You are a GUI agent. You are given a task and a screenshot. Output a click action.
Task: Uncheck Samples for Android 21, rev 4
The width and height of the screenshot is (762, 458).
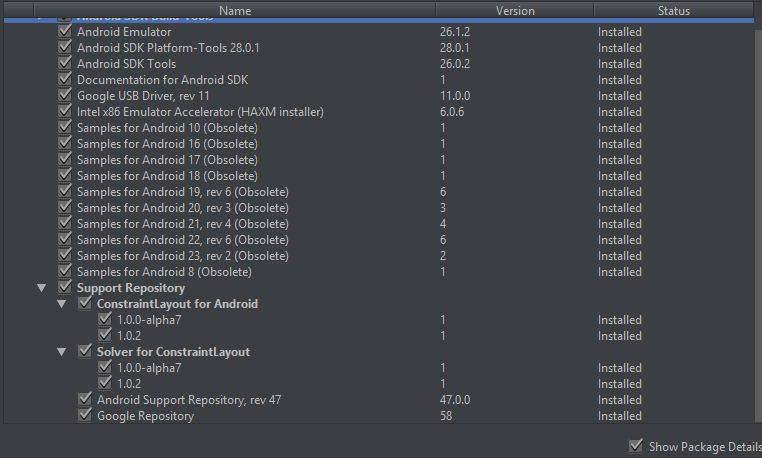(x=65, y=224)
